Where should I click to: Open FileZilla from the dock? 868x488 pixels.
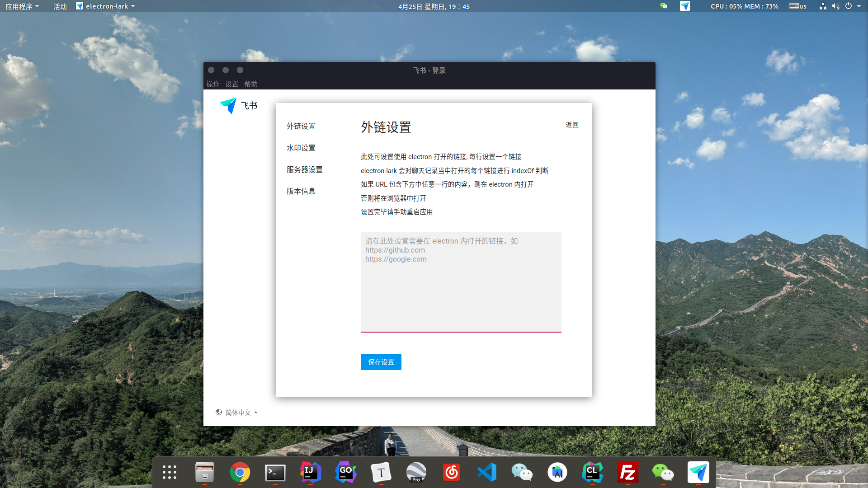628,473
